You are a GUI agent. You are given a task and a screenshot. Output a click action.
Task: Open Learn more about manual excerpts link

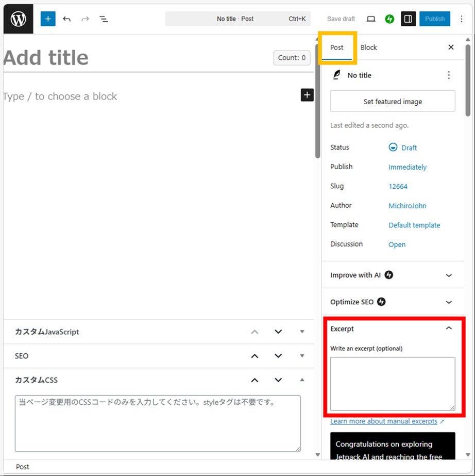[384, 421]
